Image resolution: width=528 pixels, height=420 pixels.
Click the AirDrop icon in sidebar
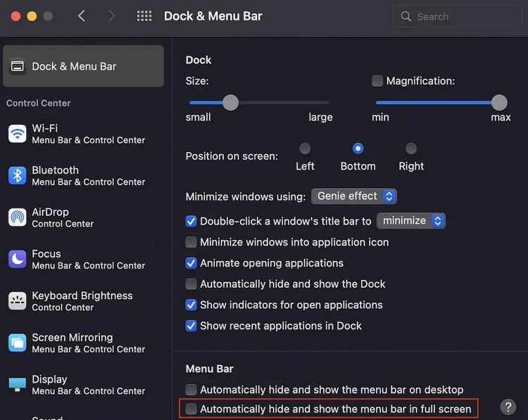[18, 217]
